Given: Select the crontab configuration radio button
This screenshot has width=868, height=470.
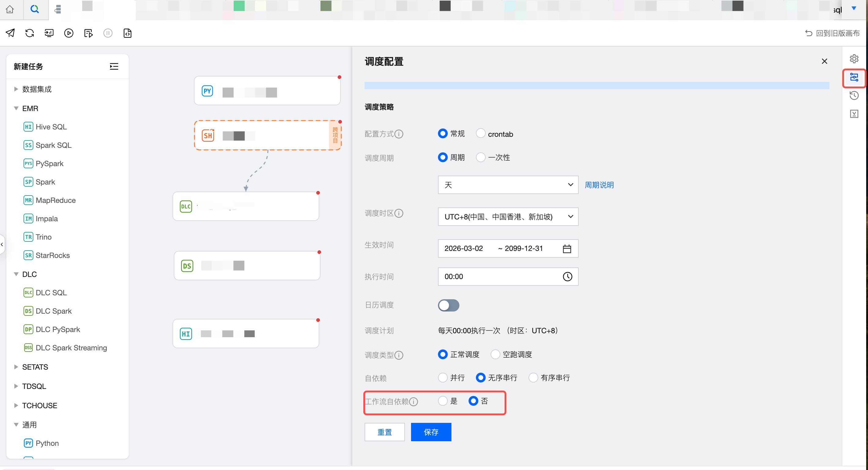Looking at the screenshot, I should pos(480,133).
